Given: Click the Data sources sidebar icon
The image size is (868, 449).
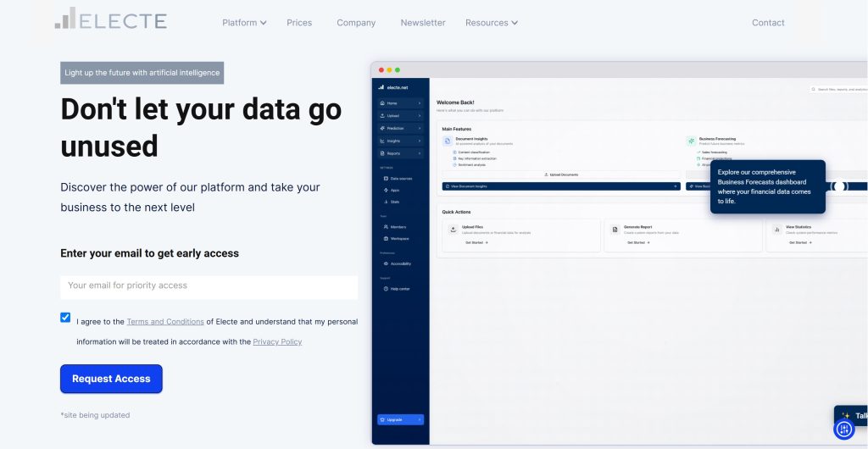Looking at the screenshot, I should click(x=386, y=179).
